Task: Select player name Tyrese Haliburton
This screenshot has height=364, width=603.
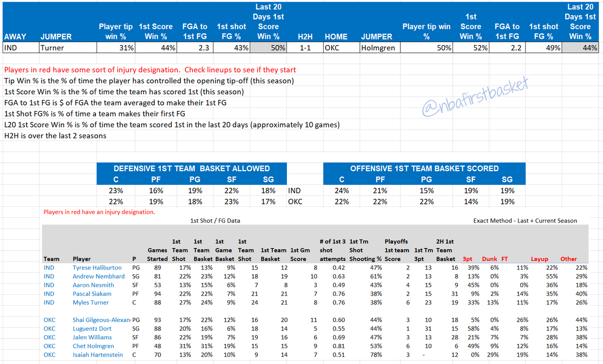Action: point(97,268)
